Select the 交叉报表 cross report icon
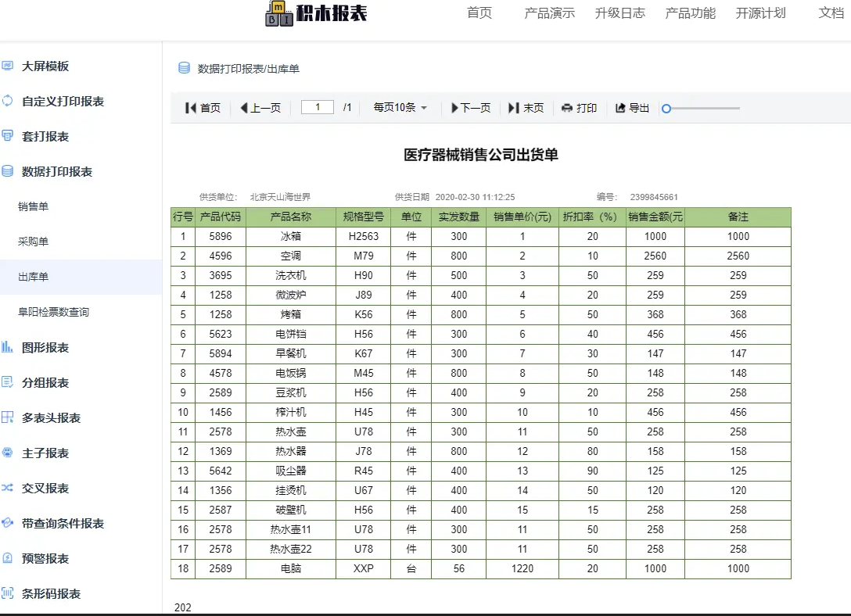The width and height of the screenshot is (851, 616). point(9,488)
